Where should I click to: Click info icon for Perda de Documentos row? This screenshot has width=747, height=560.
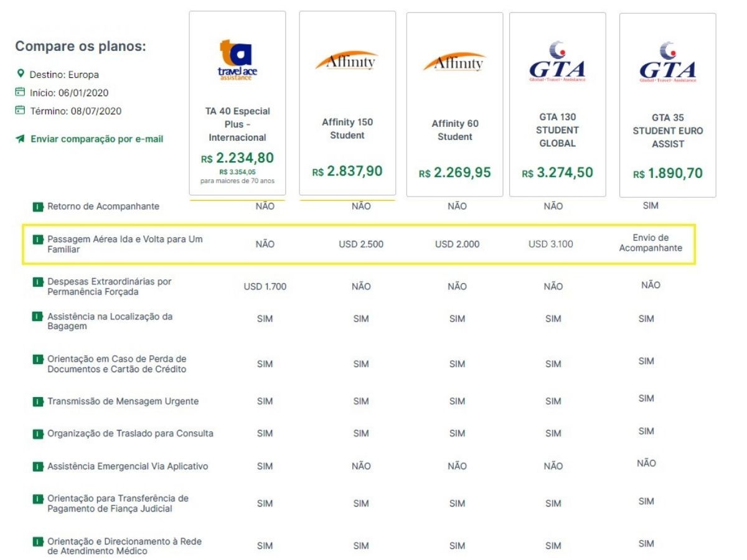[x=38, y=359]
